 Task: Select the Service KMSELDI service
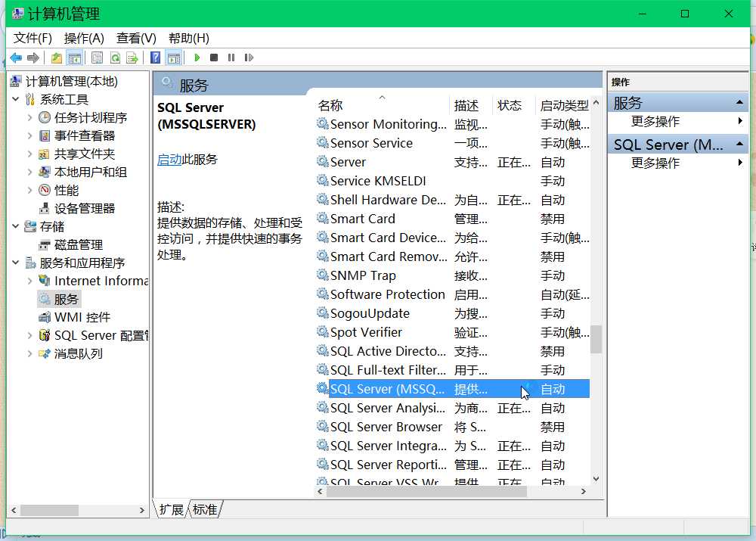(x=452, y=181)
